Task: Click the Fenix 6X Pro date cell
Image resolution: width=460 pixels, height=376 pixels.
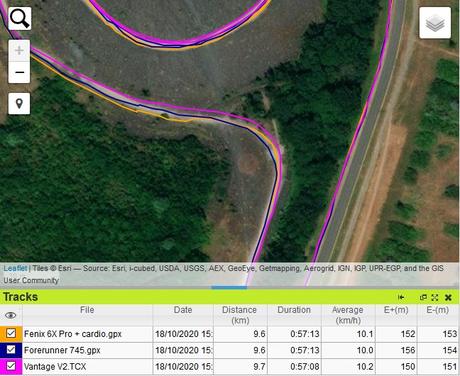Action: click(x=183, y=334)
